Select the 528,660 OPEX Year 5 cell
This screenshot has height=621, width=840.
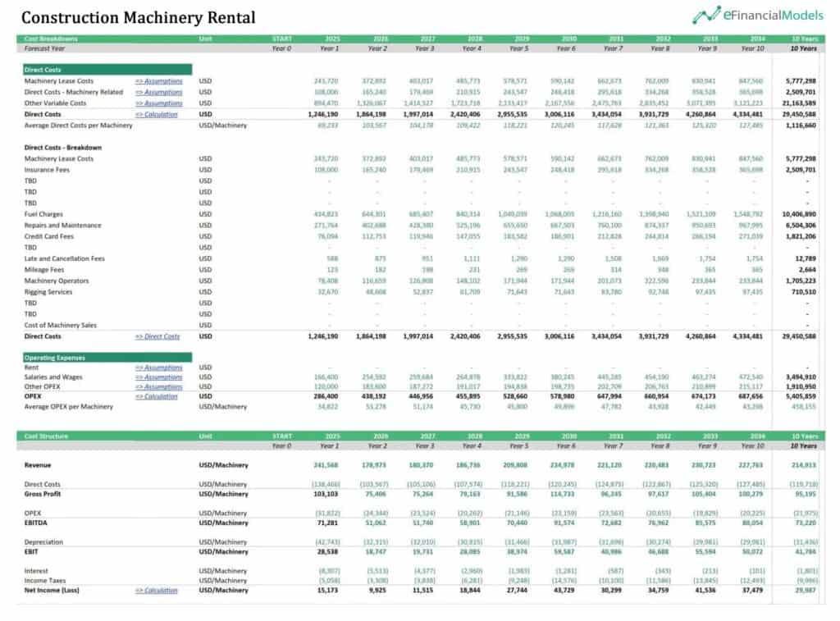pos(515,396)
